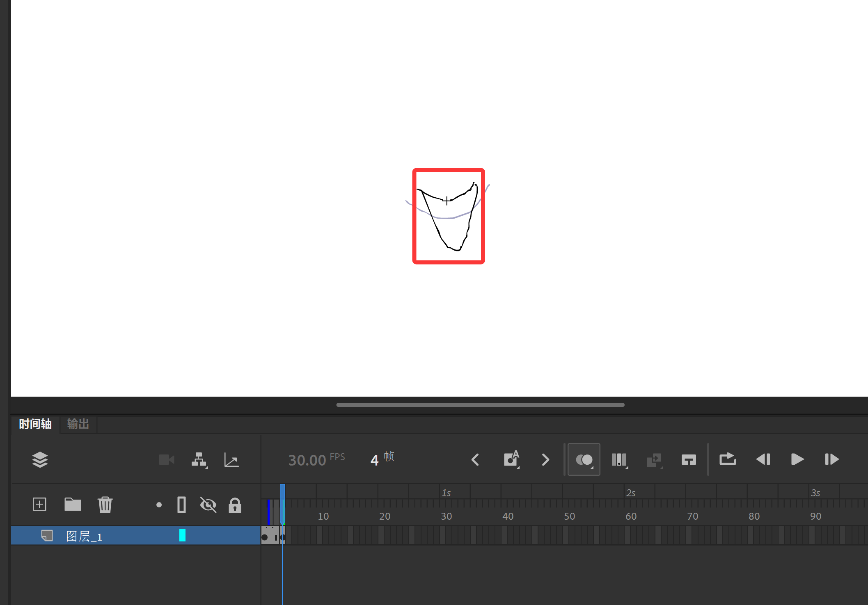This screenshot has height=605, width=868.
Task: Click the cyan color swatch on 图层_1
Action: coord(182,535)
